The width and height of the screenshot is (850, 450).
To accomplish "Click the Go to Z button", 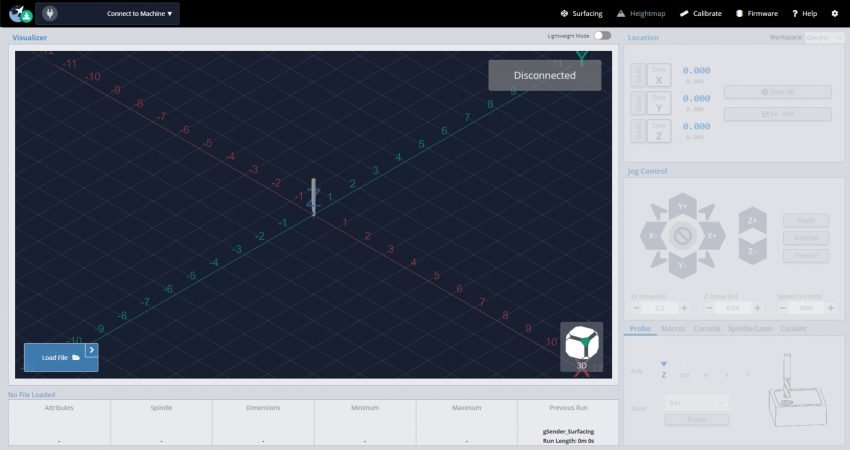I will (638, 131).
